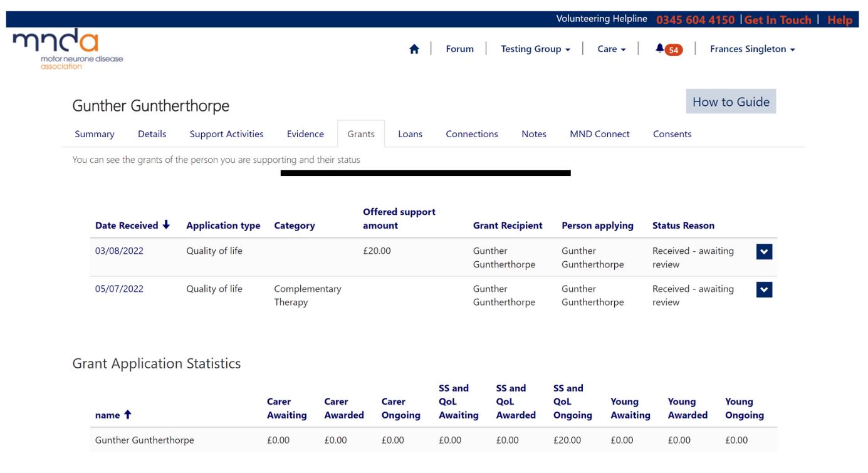Open the Frances Singleton user menu

point(752,49)
